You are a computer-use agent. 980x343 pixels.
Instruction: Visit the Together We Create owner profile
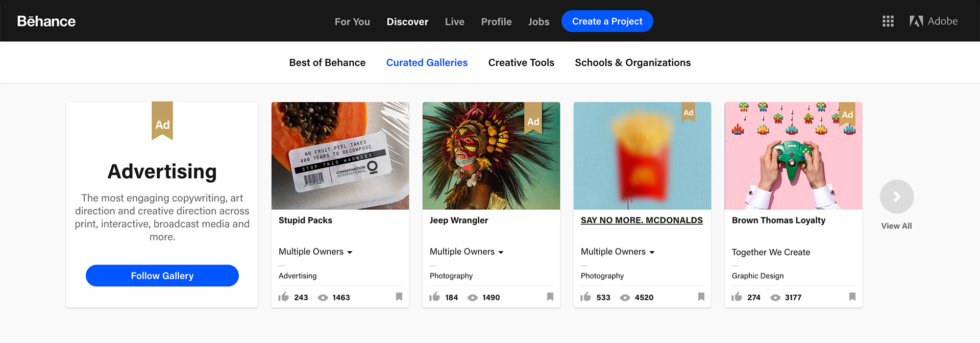[x=771, y=252]
